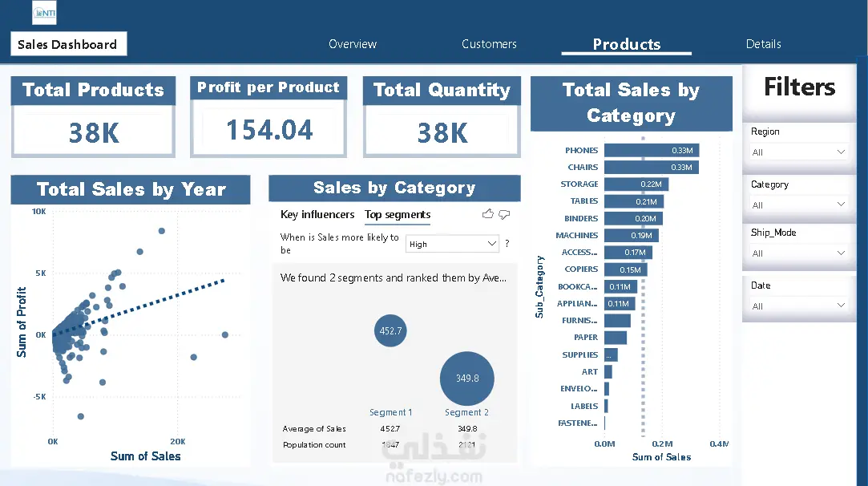Expand the Date filter dropdown

pyautogui.click(x=797, y=306)
